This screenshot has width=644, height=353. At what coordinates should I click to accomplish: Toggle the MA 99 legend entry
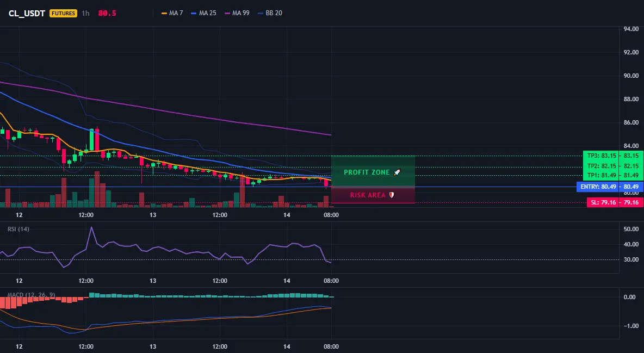[x=237, y=13]
